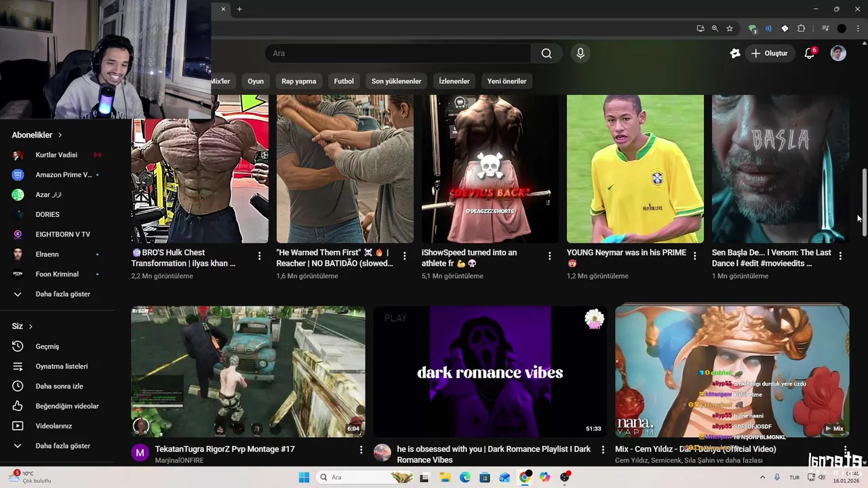Image resolution: width=868 pixels, height=488 pixels.
Task: Select the Futbol filter chip
Action: pyautogui.click(x=344, y=81)
